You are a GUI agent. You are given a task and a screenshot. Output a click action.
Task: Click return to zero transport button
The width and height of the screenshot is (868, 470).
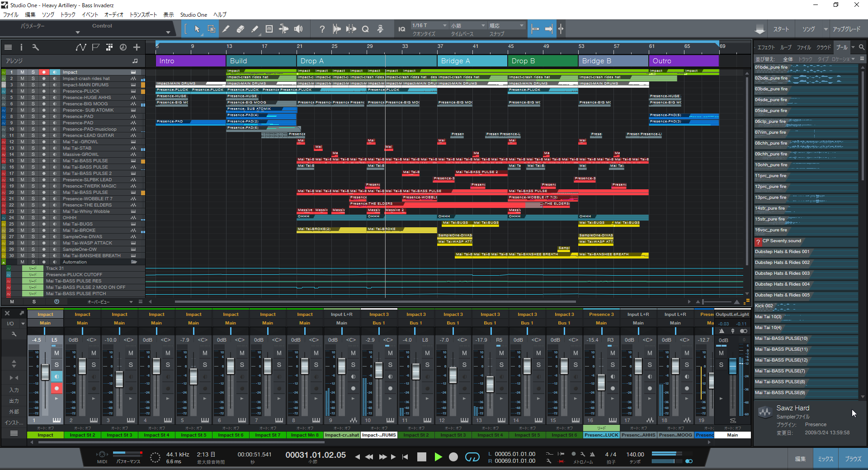[405, 457]
